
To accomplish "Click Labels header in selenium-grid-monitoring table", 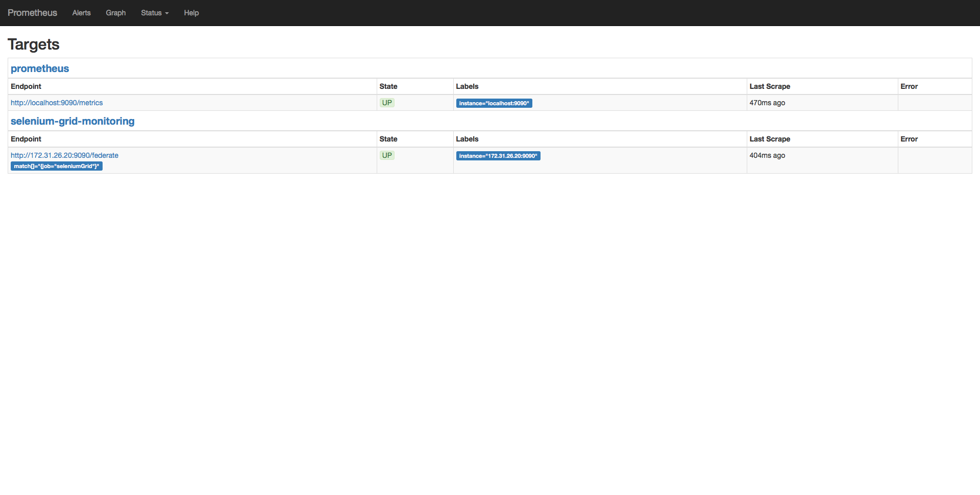I will coord(467,139).
